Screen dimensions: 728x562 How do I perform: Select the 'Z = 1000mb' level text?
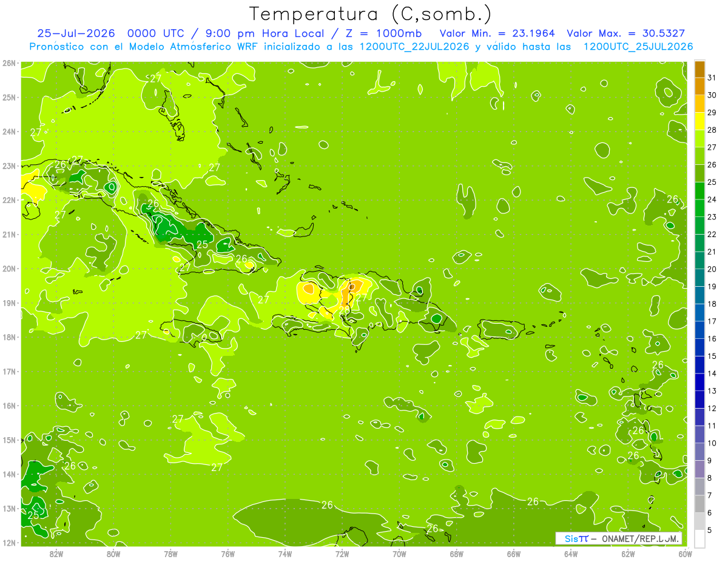tap(384, 33)
